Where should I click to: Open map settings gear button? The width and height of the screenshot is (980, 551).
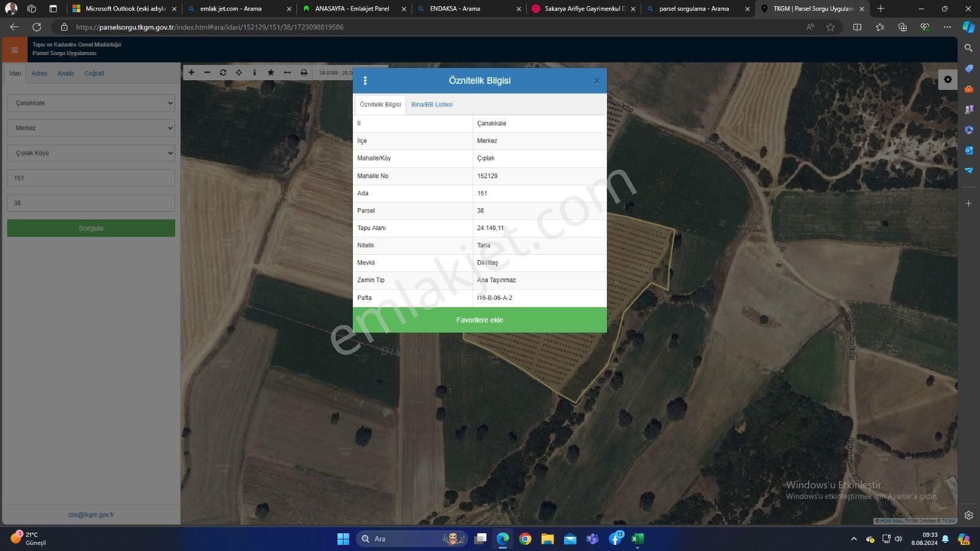(948, 80)
